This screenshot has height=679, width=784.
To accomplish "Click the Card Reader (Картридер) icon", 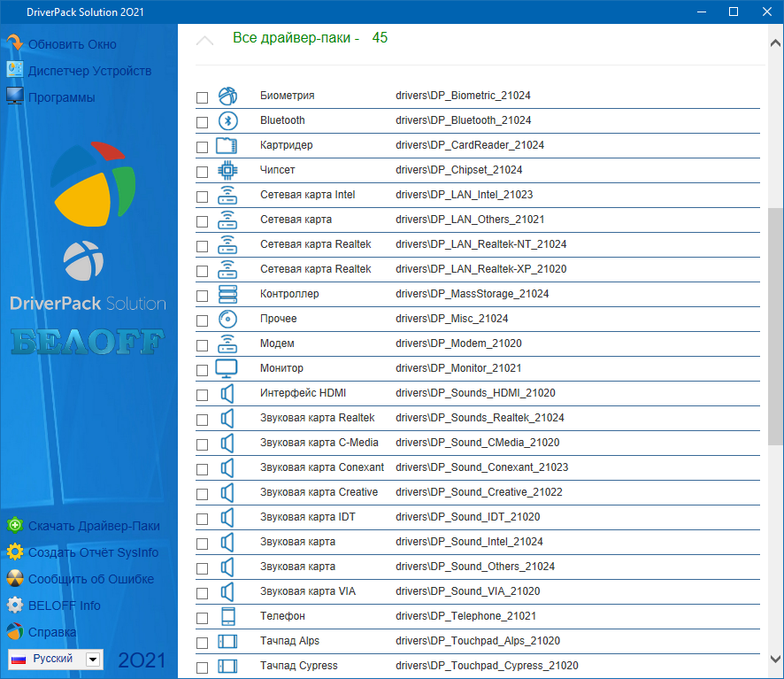I will pos(227,145).
